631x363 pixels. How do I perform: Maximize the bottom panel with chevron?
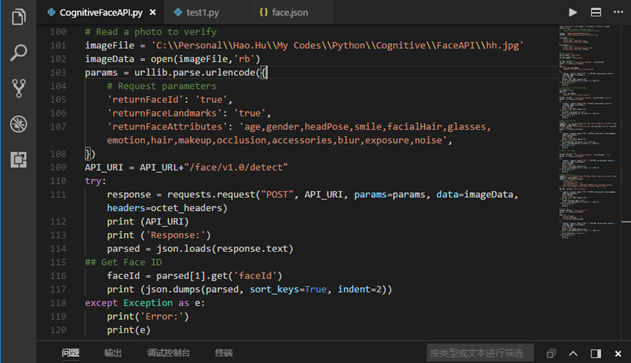point(573,353)
